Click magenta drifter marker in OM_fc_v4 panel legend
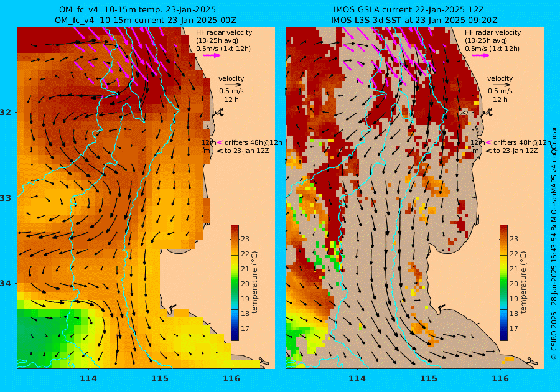The image size is (560, 392). pyautogui.click(x=220, y=142)
